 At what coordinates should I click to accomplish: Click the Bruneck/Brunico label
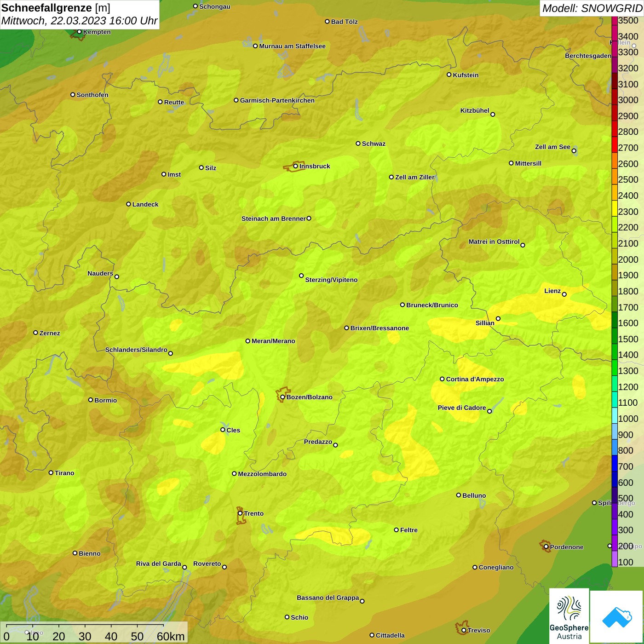click(x=432, y=305)
